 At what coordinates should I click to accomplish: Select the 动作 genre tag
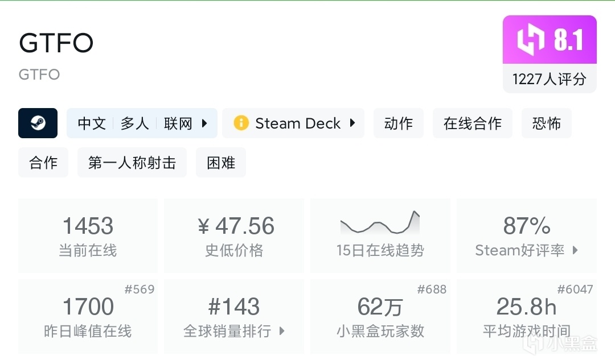399,123
